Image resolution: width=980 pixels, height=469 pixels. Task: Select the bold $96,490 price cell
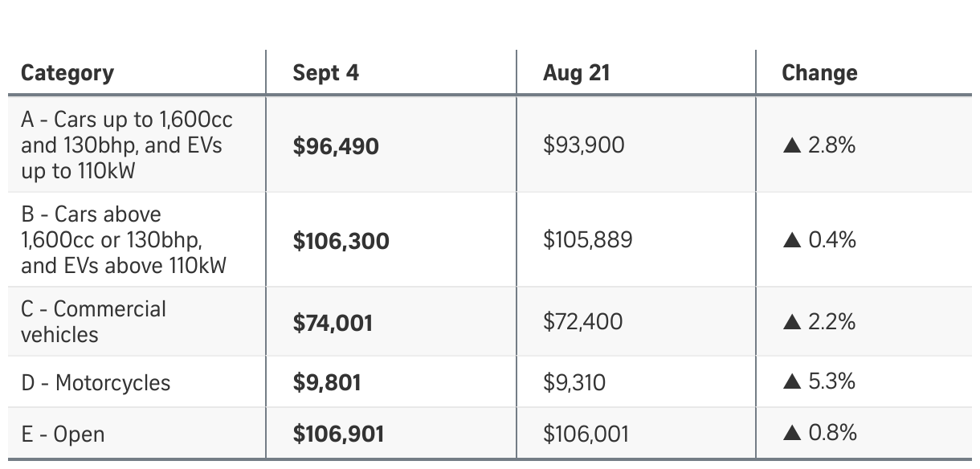[336, 146]
